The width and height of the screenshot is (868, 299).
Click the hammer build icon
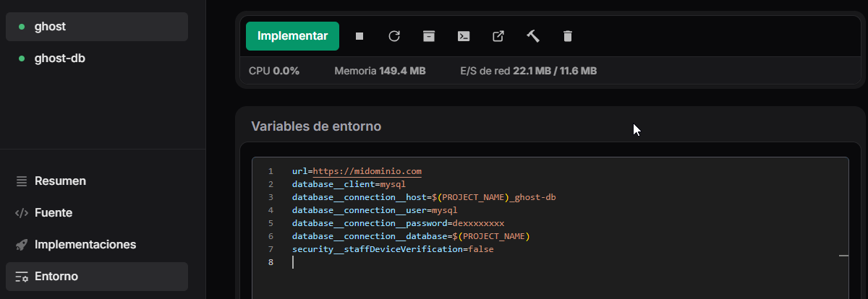[533, 36]
